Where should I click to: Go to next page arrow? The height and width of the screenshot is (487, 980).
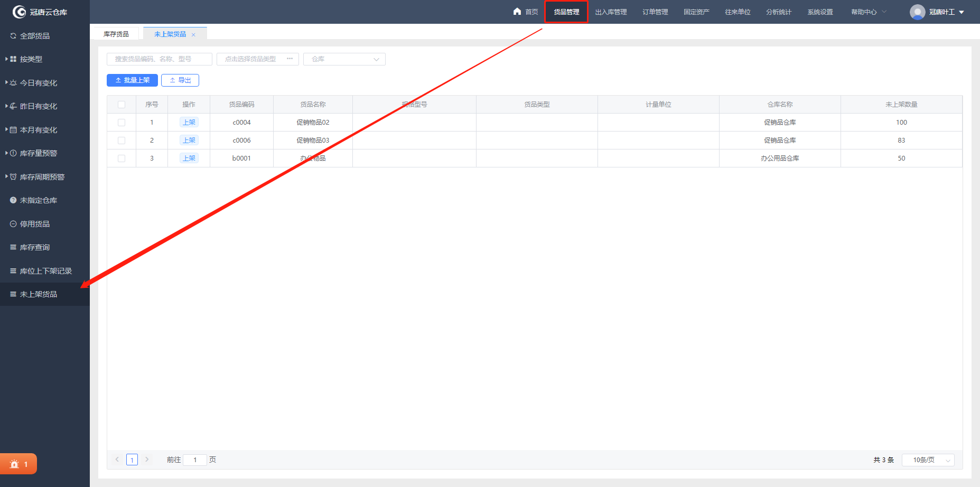(147, 460)
